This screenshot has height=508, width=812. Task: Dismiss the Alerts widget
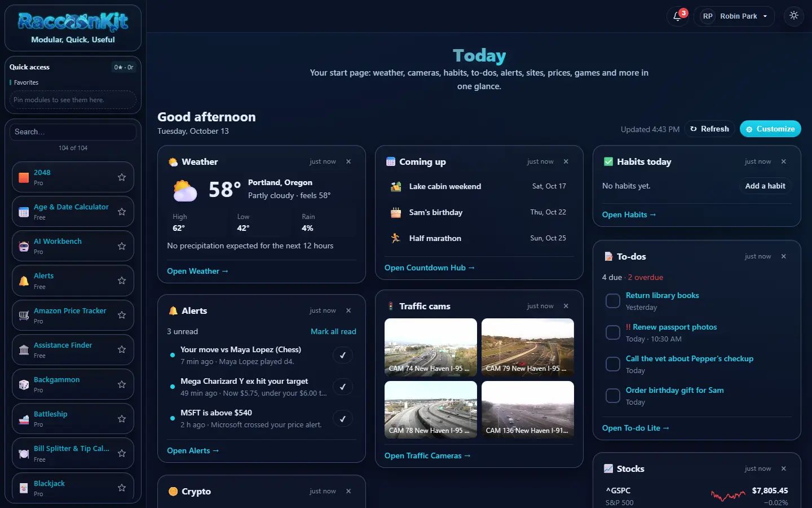[348, 310]
